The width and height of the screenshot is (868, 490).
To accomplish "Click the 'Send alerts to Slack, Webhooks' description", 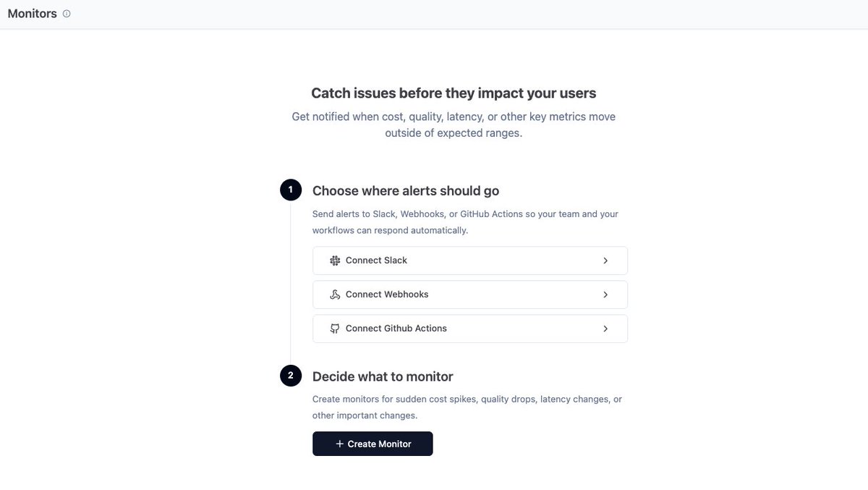I will coord(465,222).
